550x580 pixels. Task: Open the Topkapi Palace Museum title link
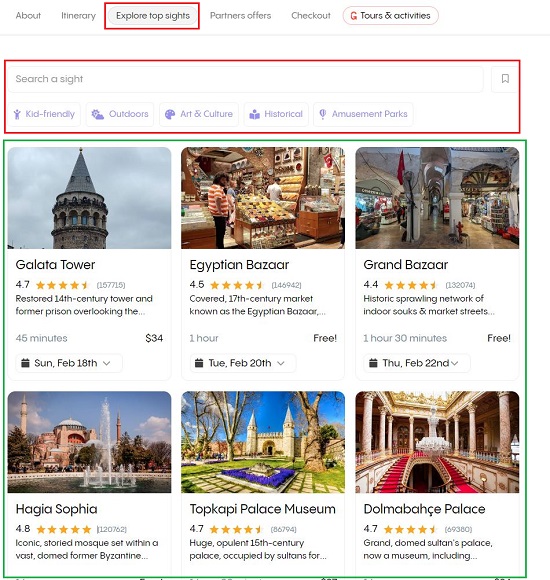(x=263, y=509)
